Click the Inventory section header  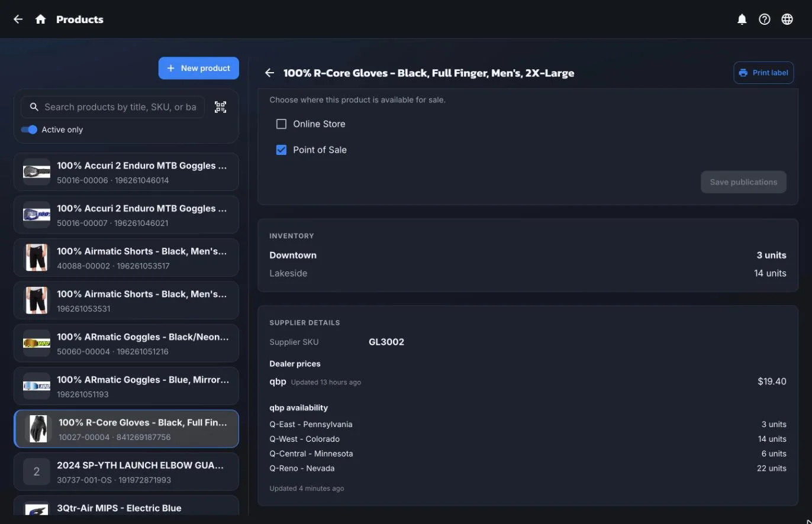point(292,236)
